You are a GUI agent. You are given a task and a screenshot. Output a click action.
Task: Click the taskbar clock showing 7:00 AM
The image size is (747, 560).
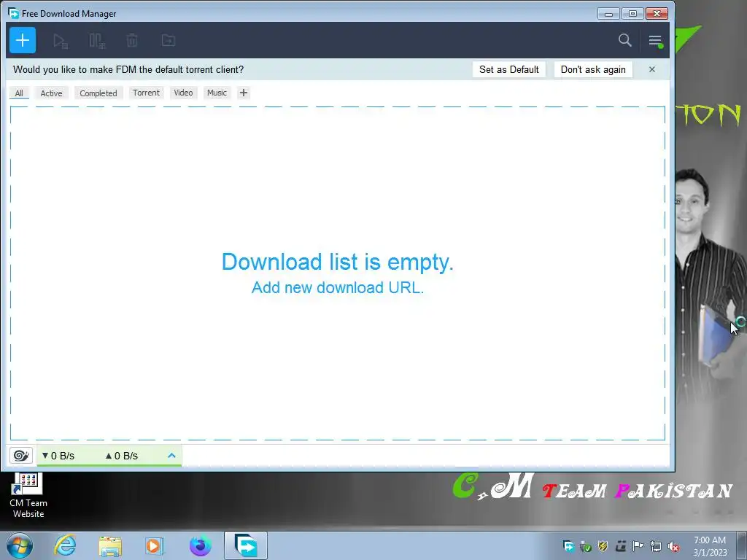tap(710, 546)
